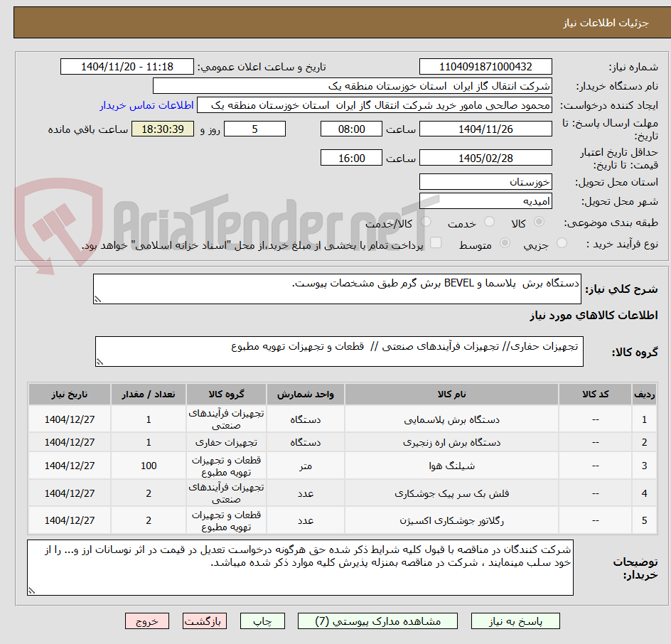Click the اطلاعات کالاهای مورد نیاز section title

[594, 316]
